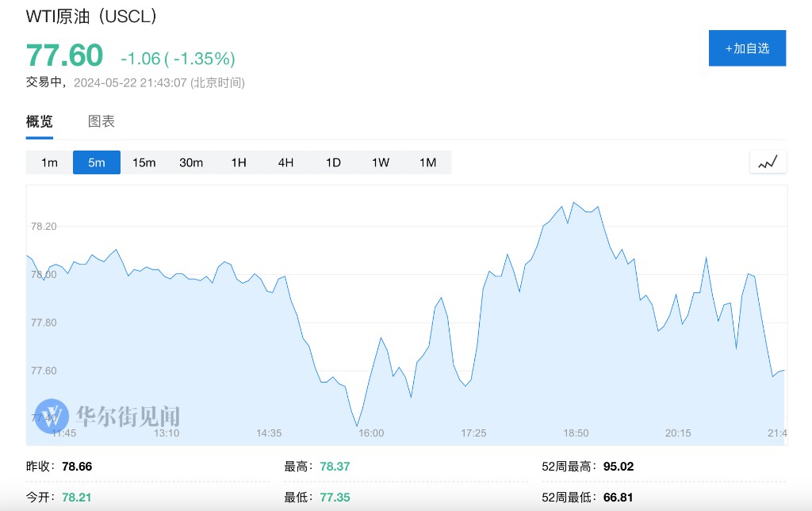
Task: Choose the 30m chart interval
Action: pyautogui.click(x=191, y=162)
